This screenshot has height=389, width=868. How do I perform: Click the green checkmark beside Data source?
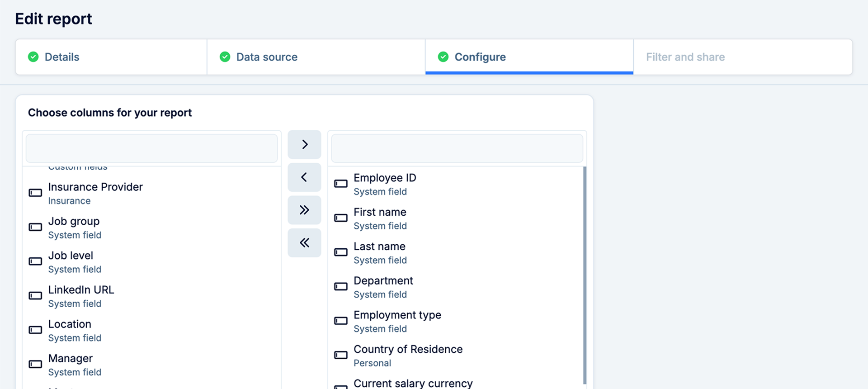click(x=225, y=57)
